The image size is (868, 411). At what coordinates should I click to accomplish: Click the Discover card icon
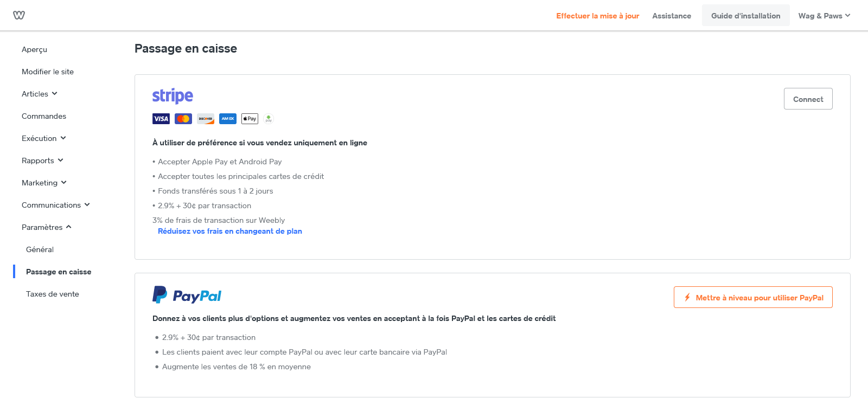206,119
